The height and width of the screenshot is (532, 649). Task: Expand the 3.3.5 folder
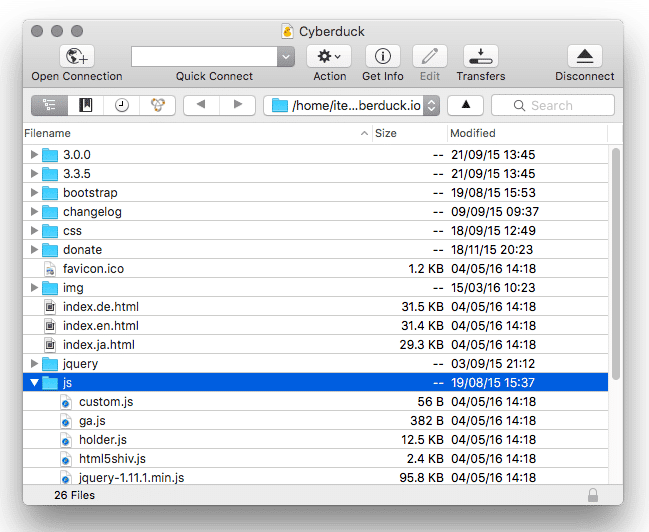(34, 173)
